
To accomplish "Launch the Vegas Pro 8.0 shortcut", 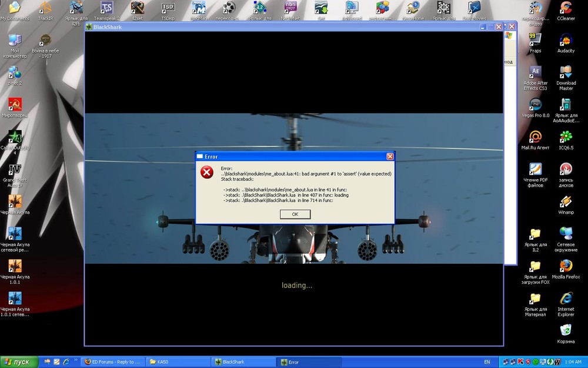I will pos(536,107).
